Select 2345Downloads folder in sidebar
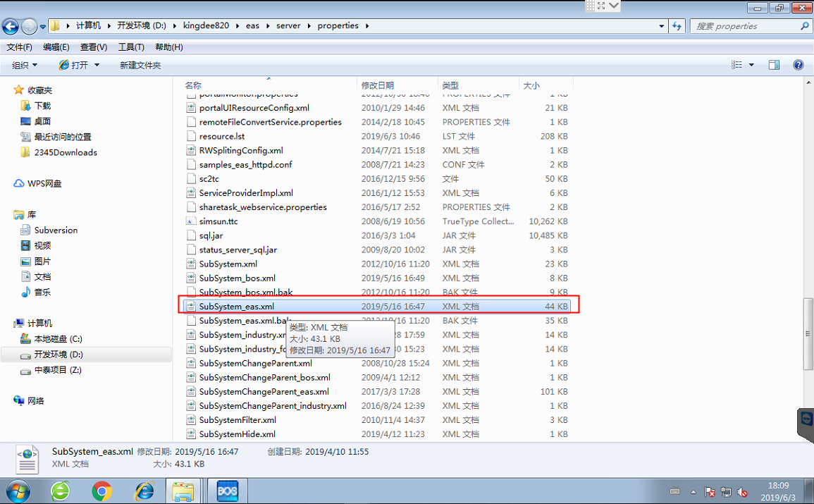814x504 pixels. 58,152
